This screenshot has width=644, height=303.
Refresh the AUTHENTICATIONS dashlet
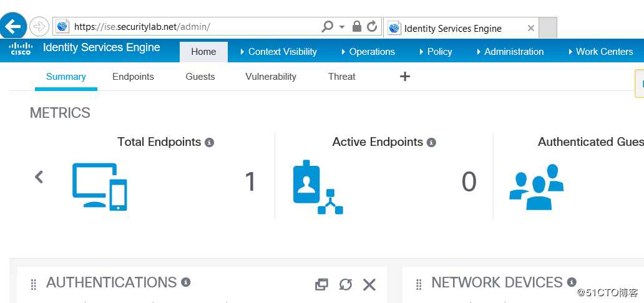346,284
